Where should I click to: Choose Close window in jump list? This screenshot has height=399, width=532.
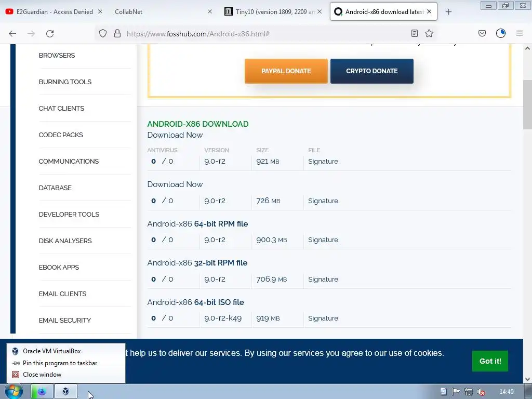click(x=66, y=375)
